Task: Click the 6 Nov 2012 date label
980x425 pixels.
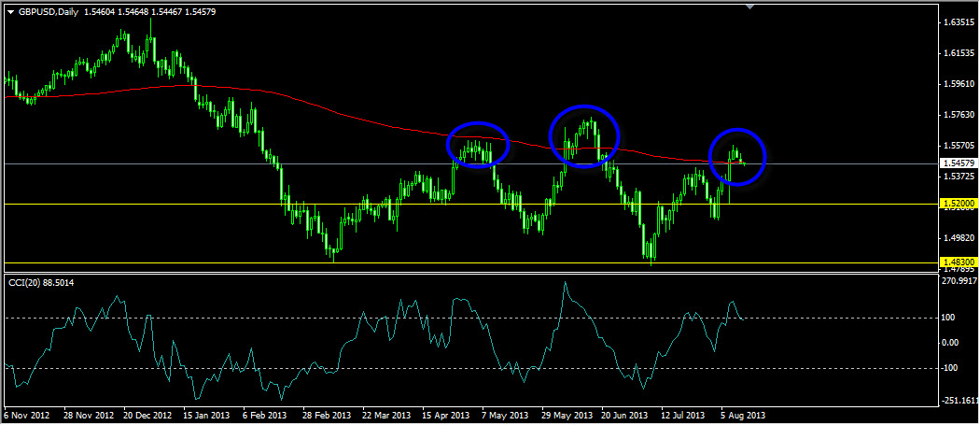Action: 25,415
